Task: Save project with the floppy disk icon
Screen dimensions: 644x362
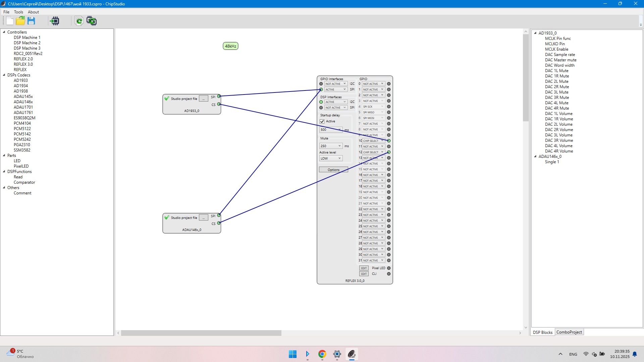Action: [x=31, y=21]
